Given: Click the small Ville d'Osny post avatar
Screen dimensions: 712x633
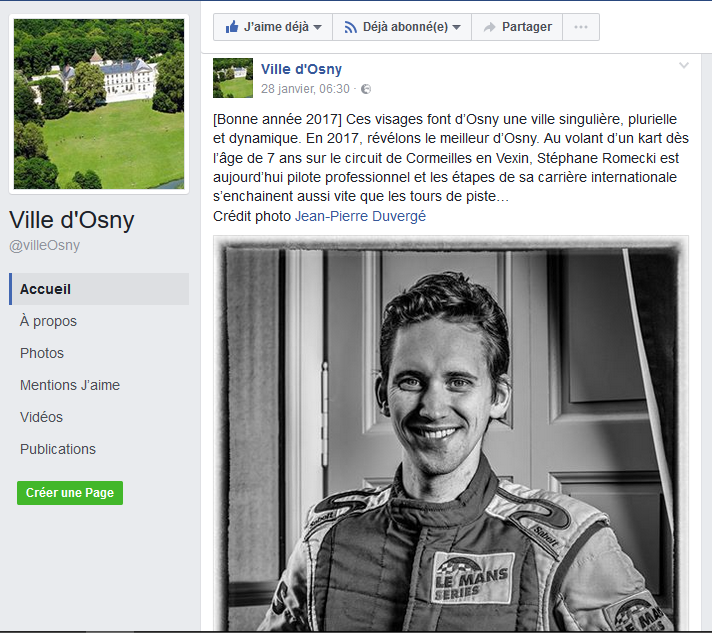Looking at the screenshot, I should coord(233,78).
